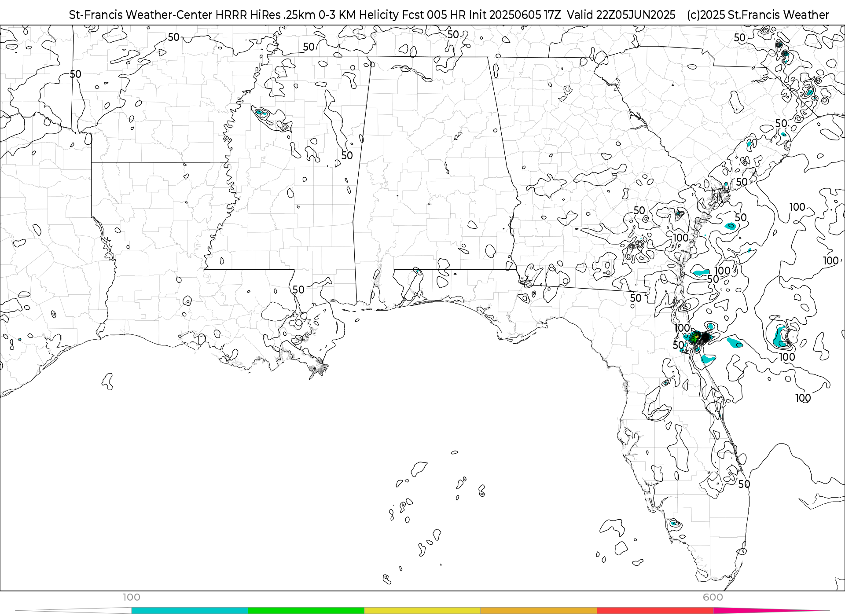This screenshot has height=616, width=845.
Task: Click the gray '100' legend label
Action: tap(131, 597)
